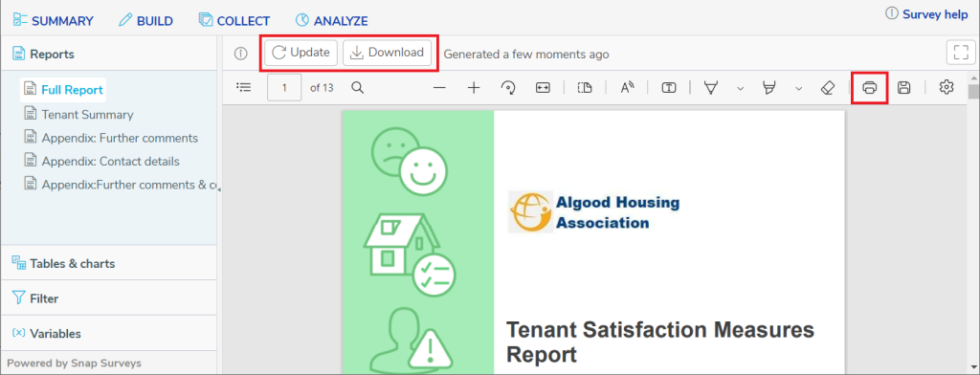Click the page number input field

coord(284,87)
